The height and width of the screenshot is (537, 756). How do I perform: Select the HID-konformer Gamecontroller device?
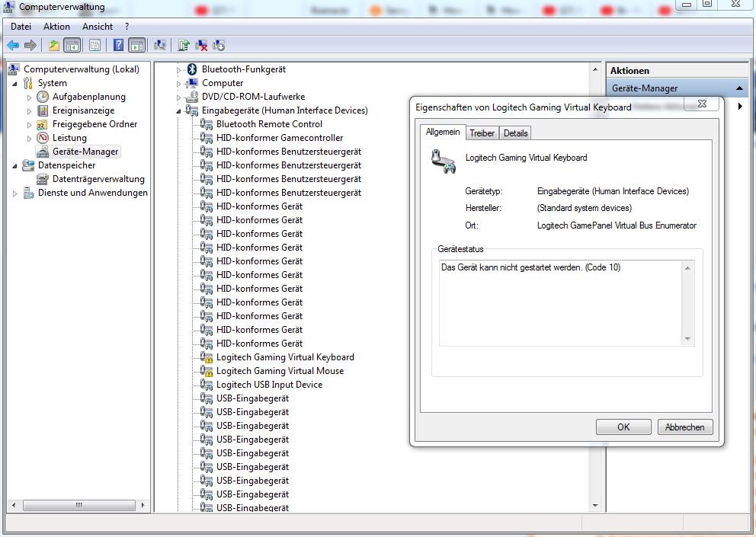click(280, 138)
